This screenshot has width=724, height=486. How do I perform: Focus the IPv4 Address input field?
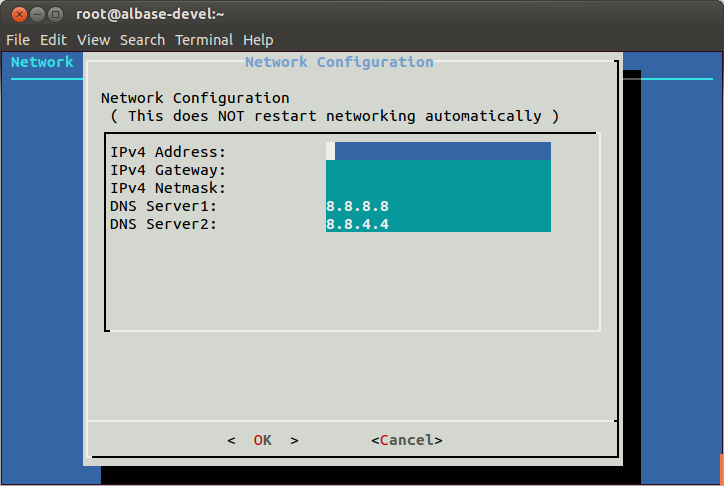tap(438, 151)
